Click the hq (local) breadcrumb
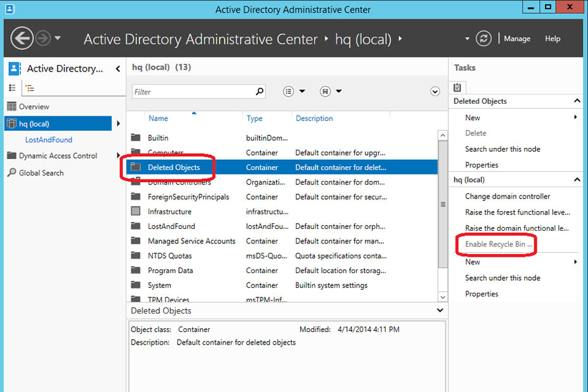 point(363,39)
